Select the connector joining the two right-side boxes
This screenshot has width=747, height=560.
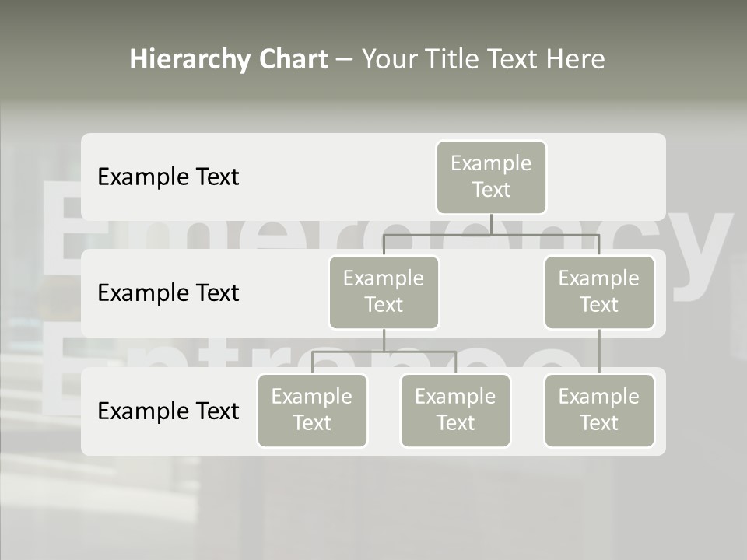[x=599, y=352]
